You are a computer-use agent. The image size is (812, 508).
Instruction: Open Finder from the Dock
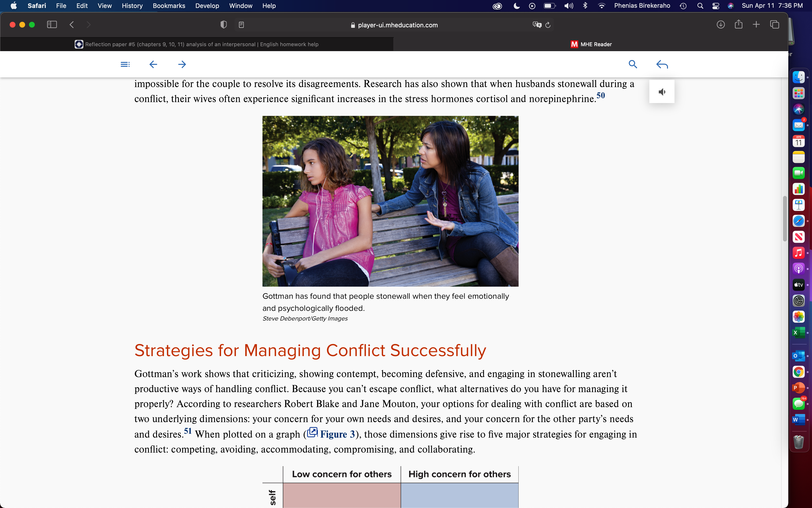click(798, 77)
